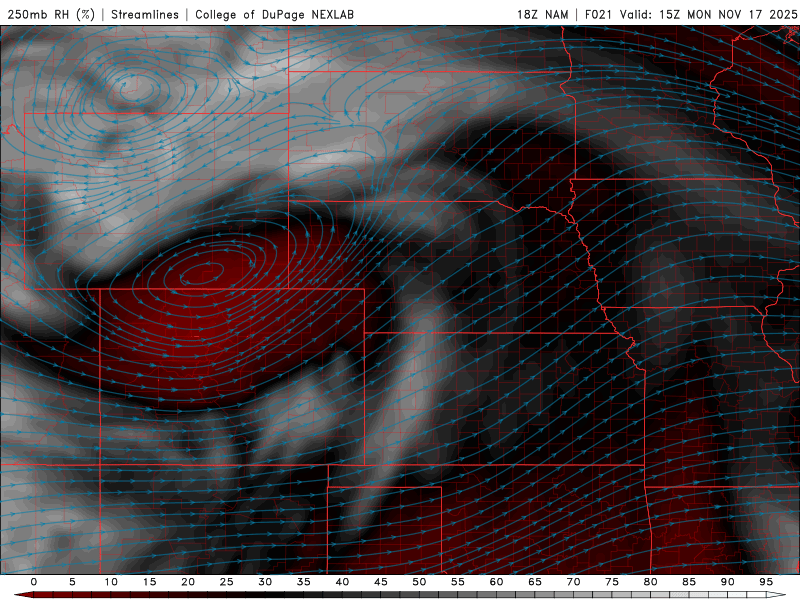Click the center of the small gray northwestern circulation
The width and height of the screenshot is (800, 600).
point(137,87)
